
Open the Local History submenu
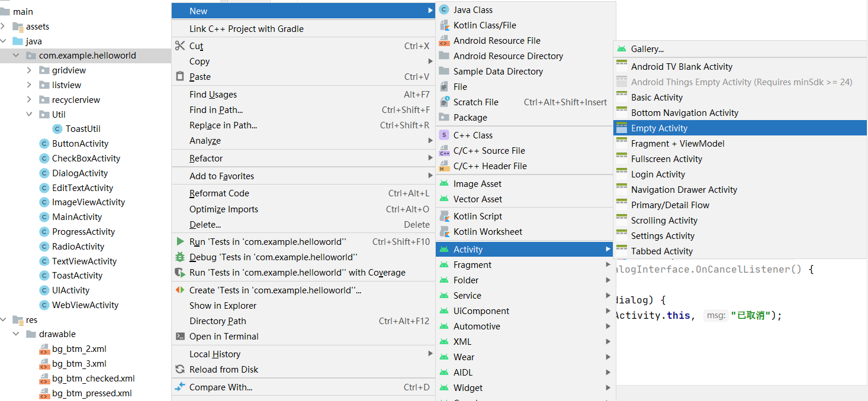point(215,354)
